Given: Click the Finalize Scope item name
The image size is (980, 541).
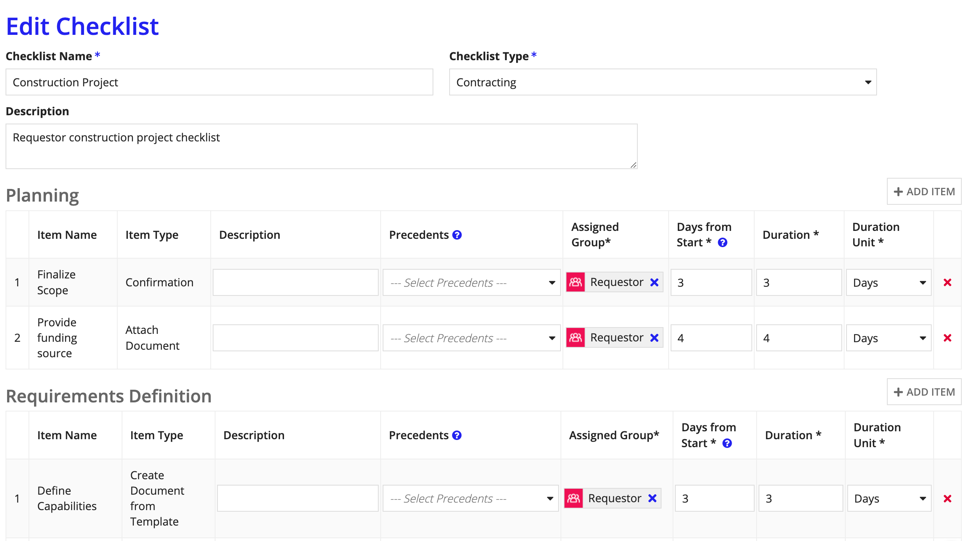Looking at the screenshot, I should click(56, 282).
